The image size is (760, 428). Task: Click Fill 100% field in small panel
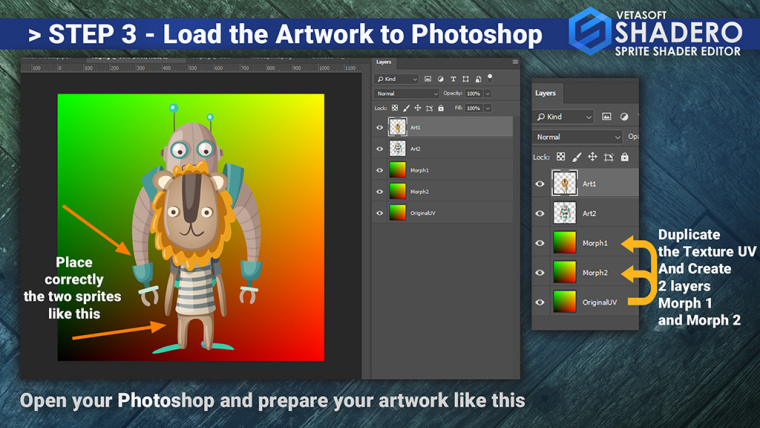[x=474, y=108]
